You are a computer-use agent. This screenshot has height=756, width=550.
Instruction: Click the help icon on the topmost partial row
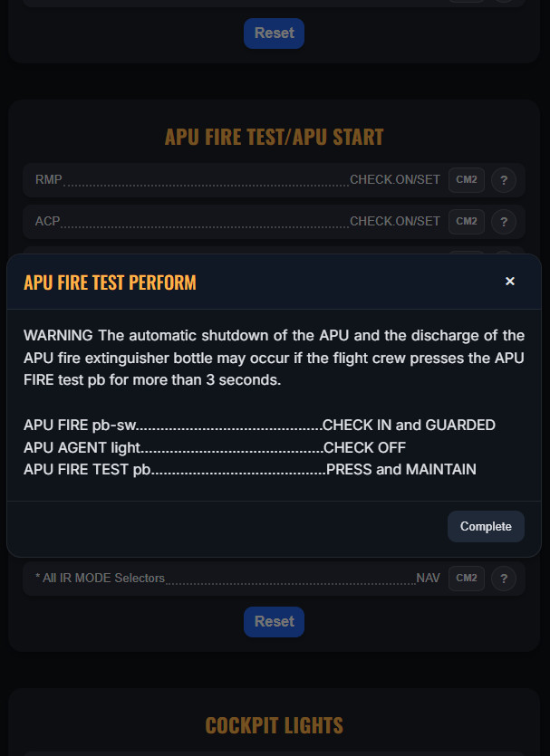504,3
